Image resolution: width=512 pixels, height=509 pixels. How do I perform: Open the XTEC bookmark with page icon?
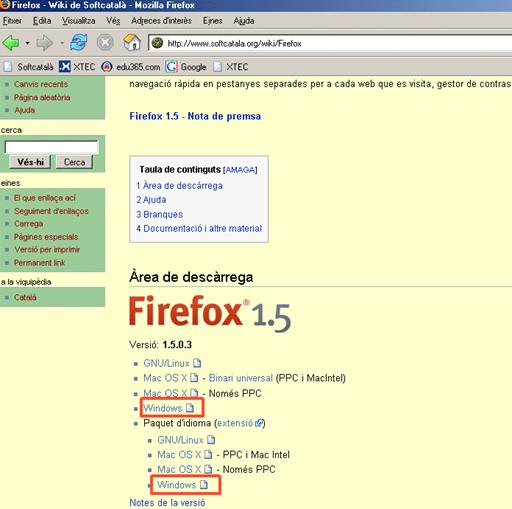pyautogui.click(x=231, y=67)
